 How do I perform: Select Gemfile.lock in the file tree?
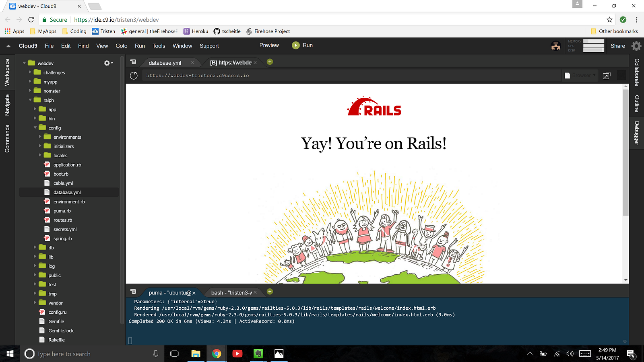point(61,331)
